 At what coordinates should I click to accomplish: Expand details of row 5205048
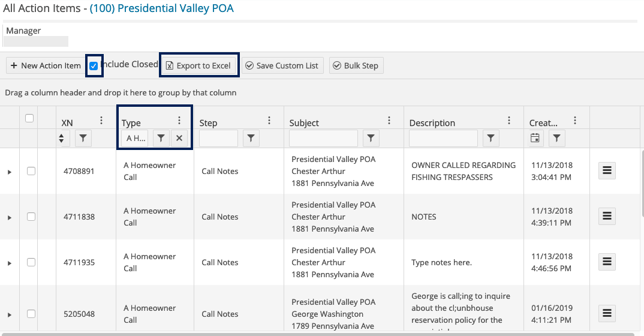click(9, 314)
